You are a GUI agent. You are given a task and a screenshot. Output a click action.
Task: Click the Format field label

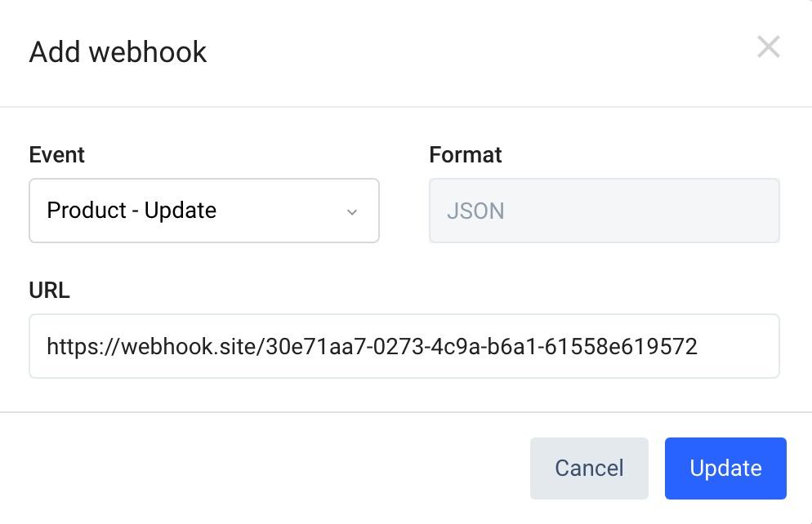tap(465, 155)
